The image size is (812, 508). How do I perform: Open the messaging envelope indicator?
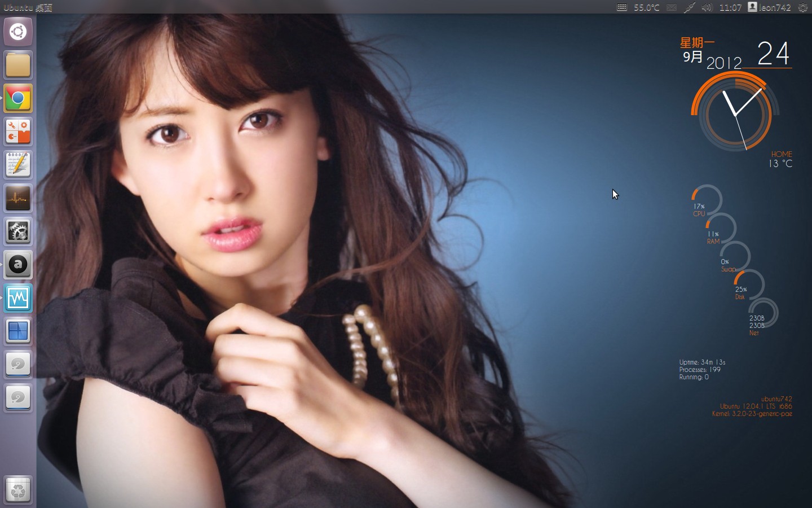pyautogui.click(x=672, y=7)
